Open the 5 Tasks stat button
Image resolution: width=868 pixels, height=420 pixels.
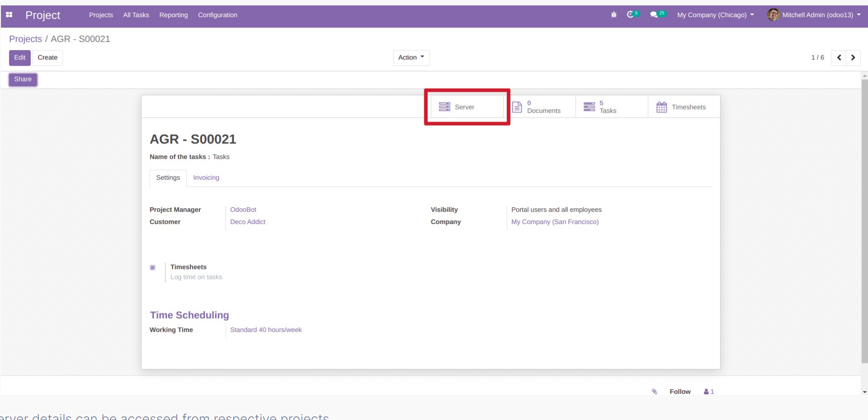[x=612, y=107]
